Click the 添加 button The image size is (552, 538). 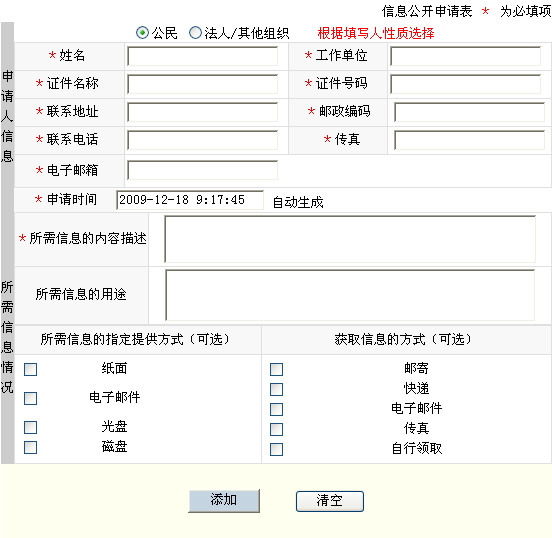(224, 500)
